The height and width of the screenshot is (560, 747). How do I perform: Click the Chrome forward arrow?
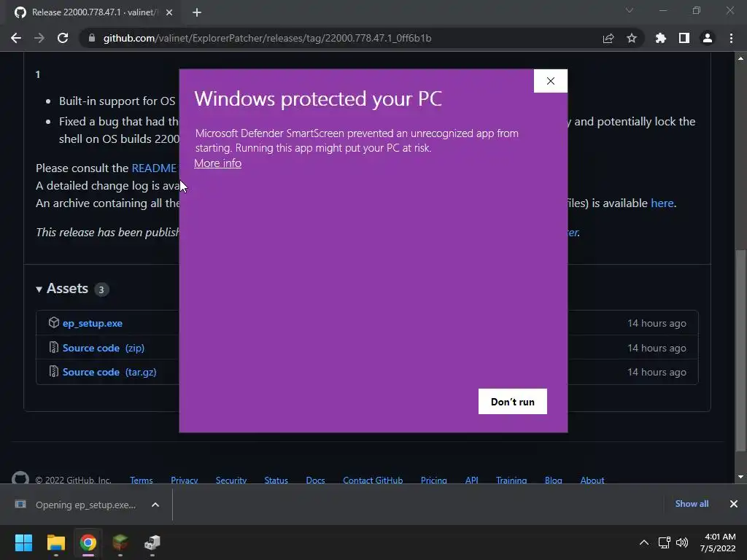[39, 38]
